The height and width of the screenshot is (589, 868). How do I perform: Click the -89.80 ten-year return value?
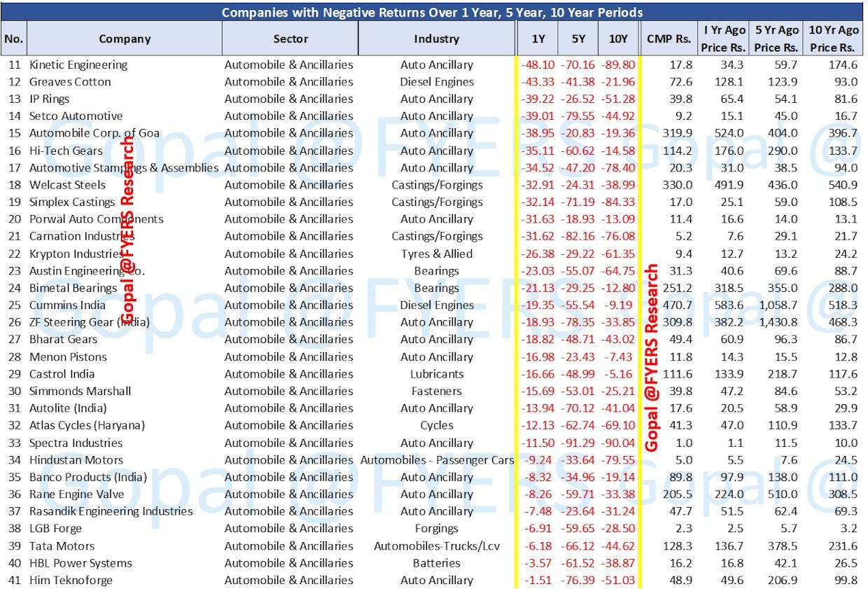coord(618,64)
